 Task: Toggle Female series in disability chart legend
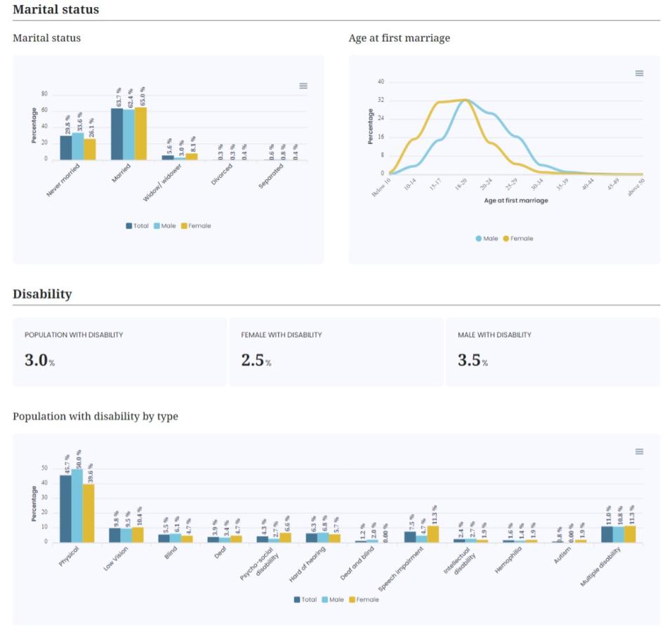coord(364,600)
